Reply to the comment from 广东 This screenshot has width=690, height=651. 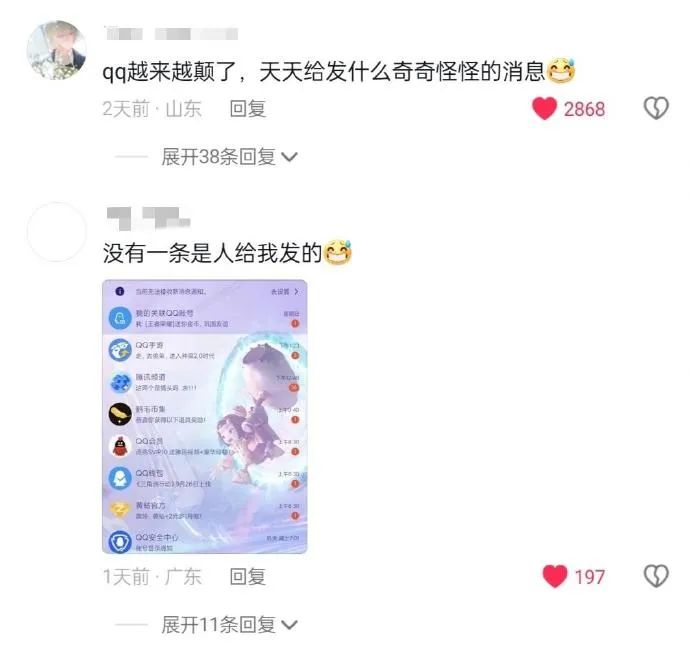pyautogui.click(x=248, y=577)
